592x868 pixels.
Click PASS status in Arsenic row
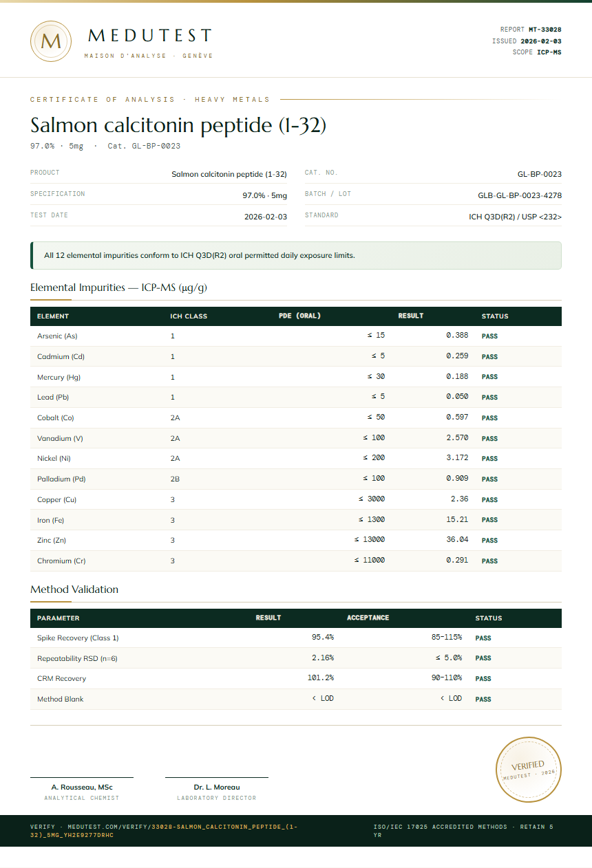pyautogui.click(x=489, y=337)
